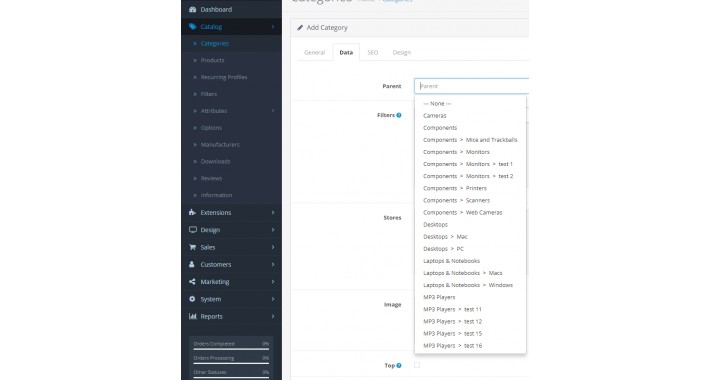Click the Sales cart icon

pos(192,247)
